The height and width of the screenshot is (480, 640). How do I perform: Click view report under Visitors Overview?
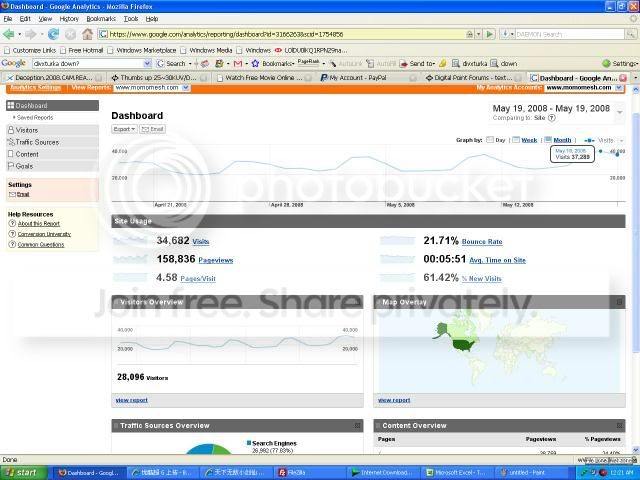132,400
